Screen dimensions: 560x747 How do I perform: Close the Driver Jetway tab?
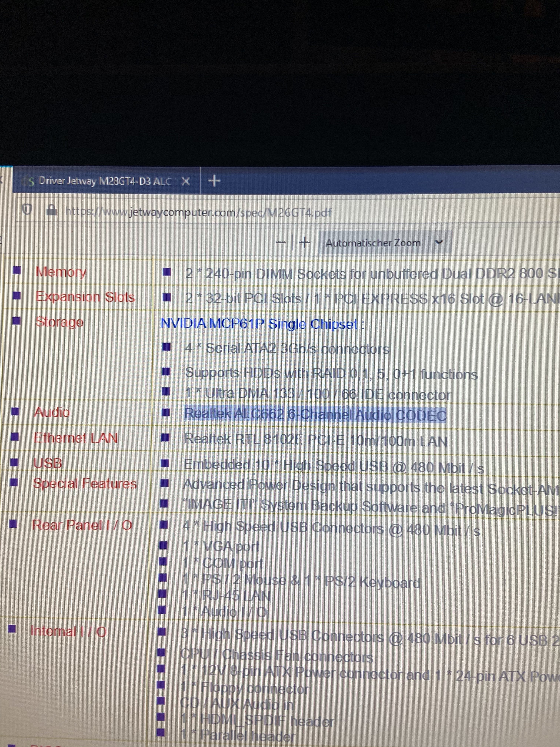186,182
